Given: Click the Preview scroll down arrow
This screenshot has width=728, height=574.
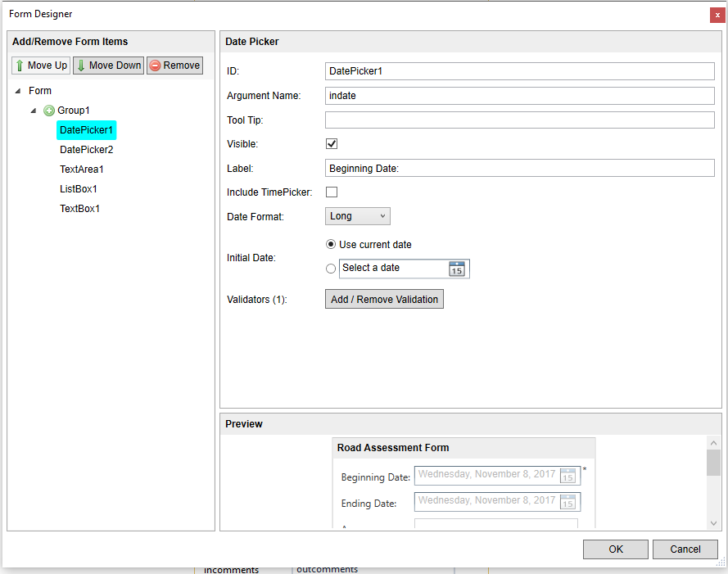Looking at the screenshot, I should [713, 523].
